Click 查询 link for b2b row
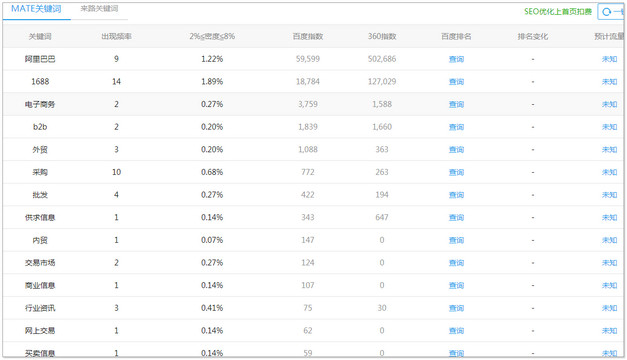Screen dimensions: 627x360 [456, 127]
